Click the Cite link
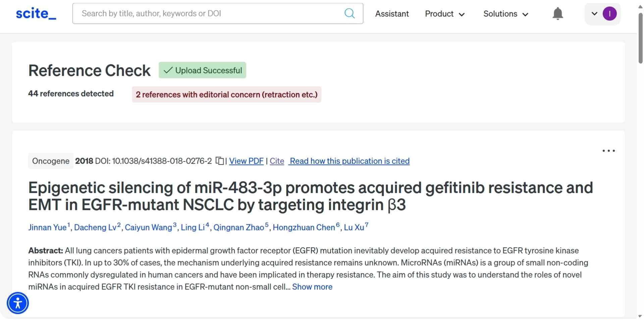 pos(277,161)
